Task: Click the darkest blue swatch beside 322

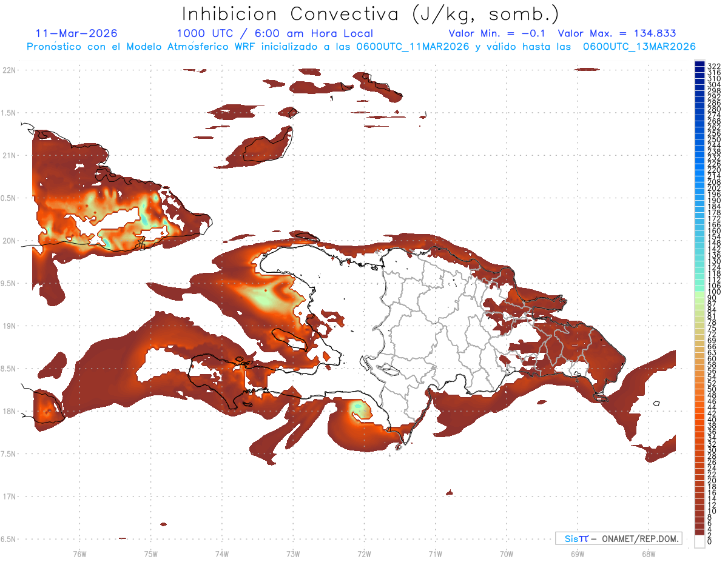Action: pyautogui.click(x=699, y=64)
